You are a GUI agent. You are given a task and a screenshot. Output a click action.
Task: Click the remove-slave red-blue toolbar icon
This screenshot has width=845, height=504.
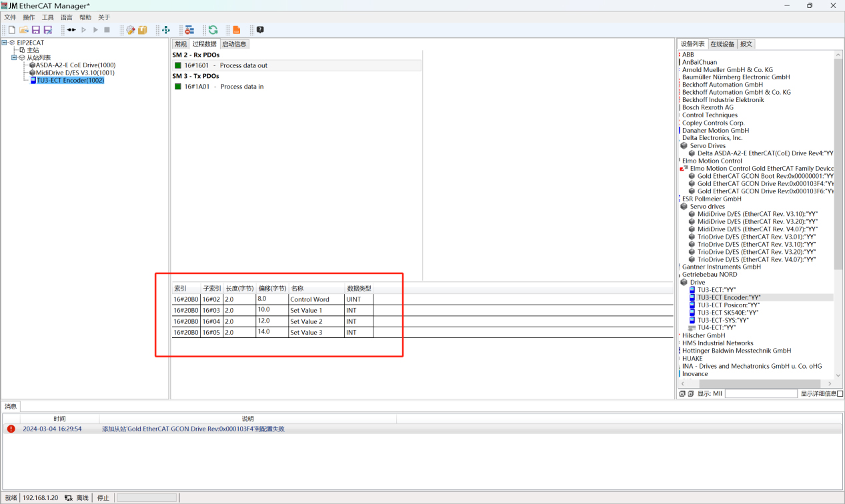coord(189,30)
